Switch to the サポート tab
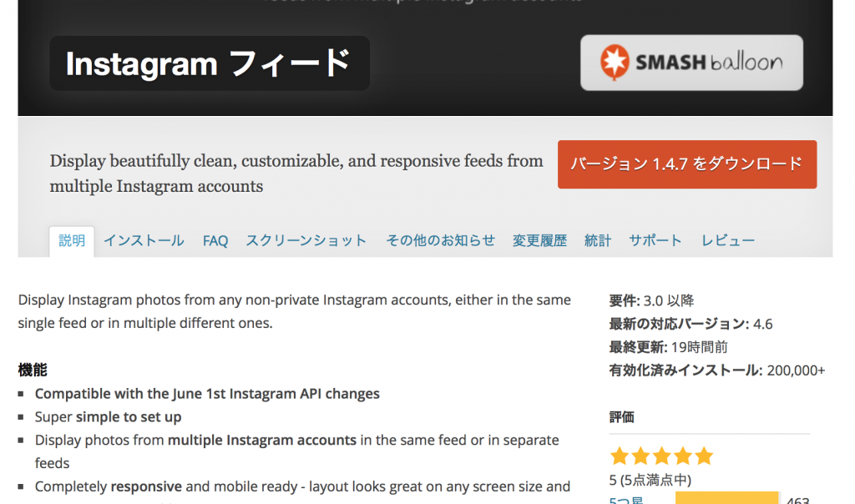 [655, 240]
